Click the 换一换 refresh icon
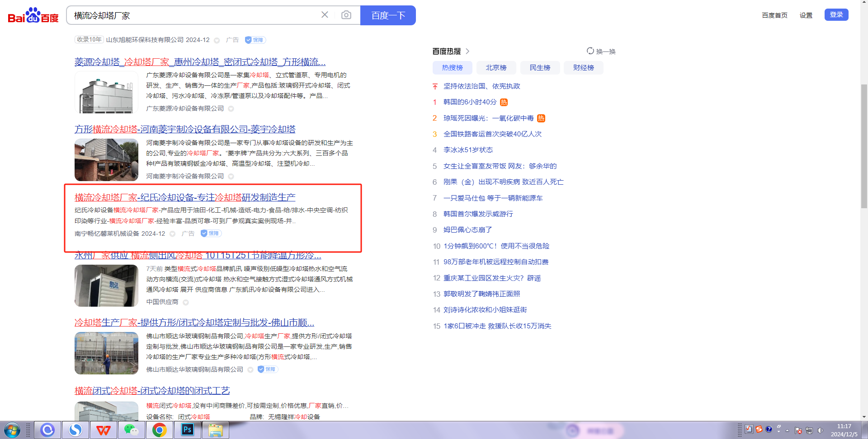 (x=590, y=51)
